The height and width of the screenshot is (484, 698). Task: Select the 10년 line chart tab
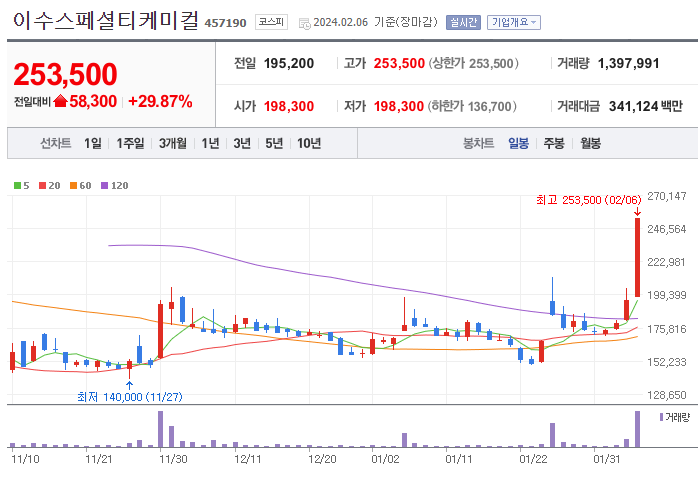309,143
